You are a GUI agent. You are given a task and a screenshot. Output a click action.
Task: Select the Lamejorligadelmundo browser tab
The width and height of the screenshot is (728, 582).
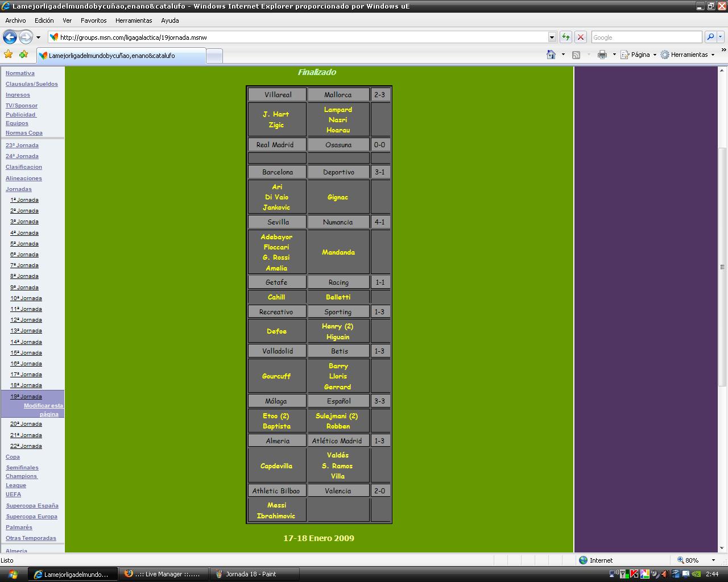pos(121,56)
